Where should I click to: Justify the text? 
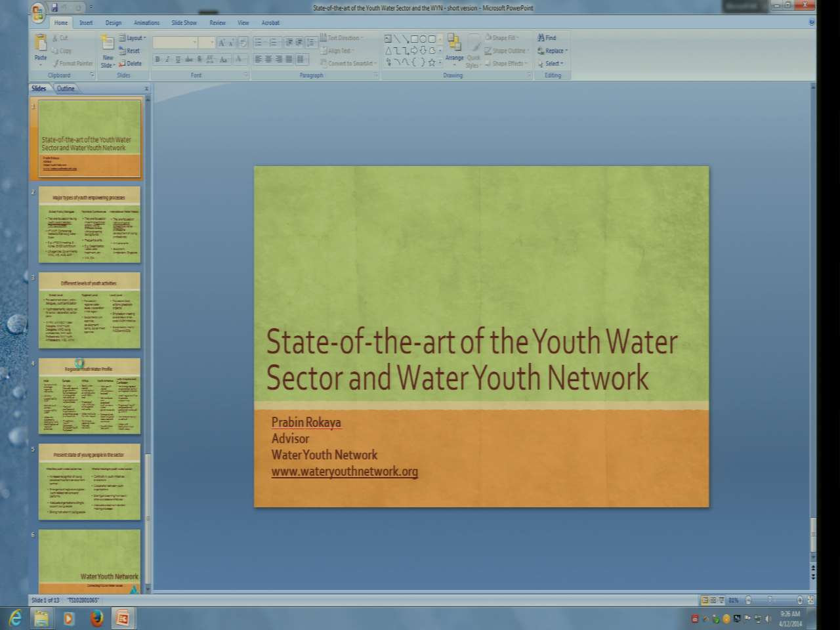[x=288, y=59]
